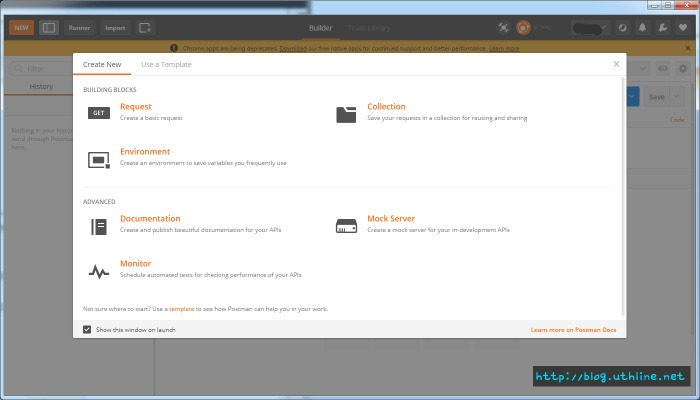
Task: Click the sidebar Filter search field
Action: tap(41, 69)
